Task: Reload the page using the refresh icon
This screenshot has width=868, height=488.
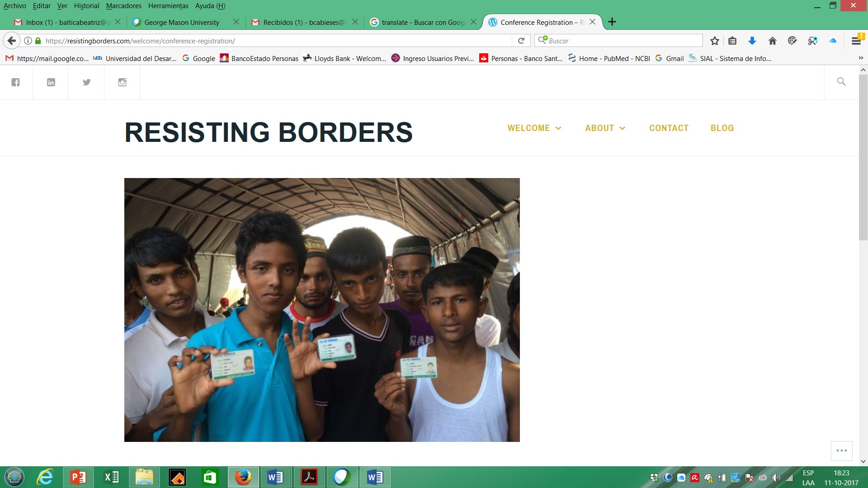Action: pyautogui.click(x=521, y=41)
